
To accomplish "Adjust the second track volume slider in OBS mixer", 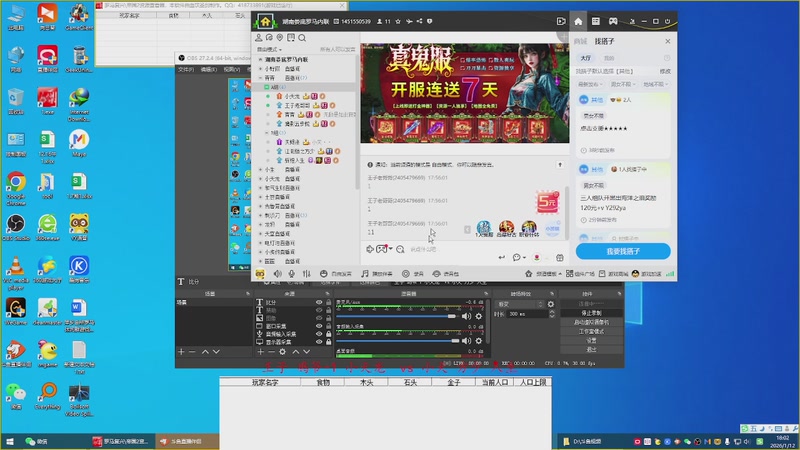I will [397, 341].
